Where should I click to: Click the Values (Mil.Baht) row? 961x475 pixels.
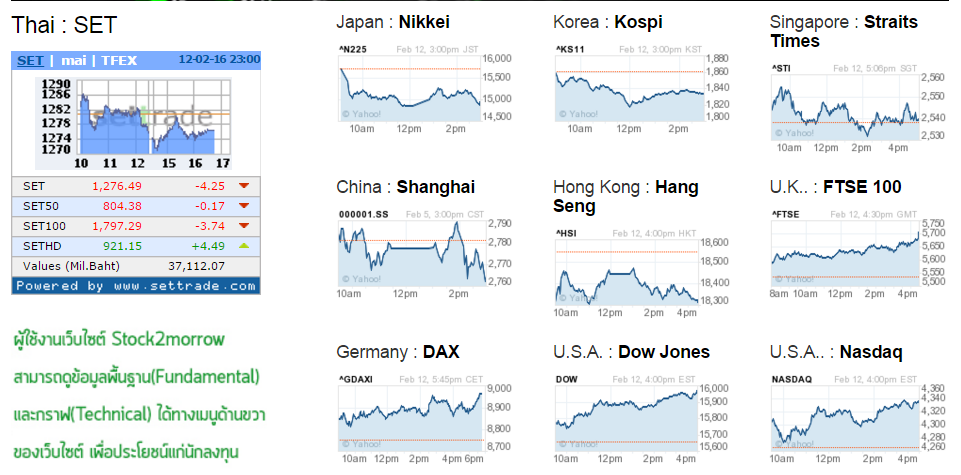(136, 266)
